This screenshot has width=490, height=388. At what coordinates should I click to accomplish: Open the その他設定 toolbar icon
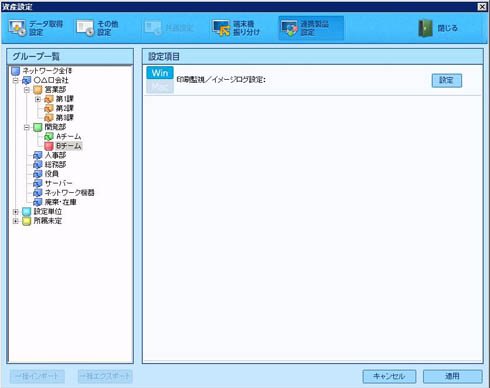coord(85,28)
